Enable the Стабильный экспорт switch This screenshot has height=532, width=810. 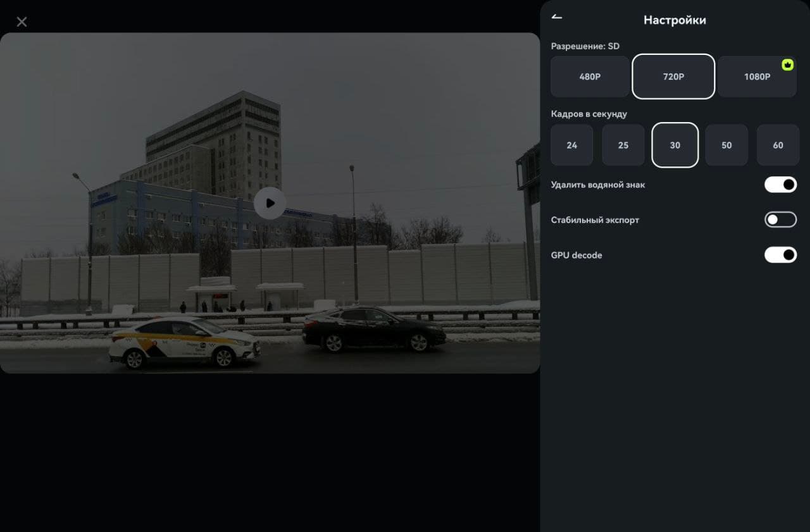pyautogui.click(x=780, y=220)
